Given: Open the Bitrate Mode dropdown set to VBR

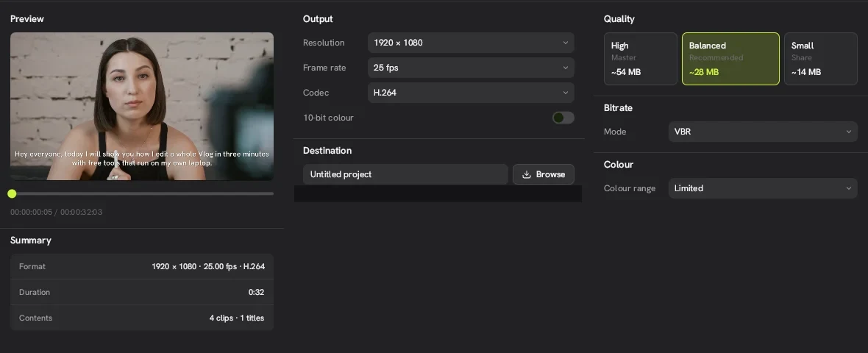Looking at the screenshot, I should pyautogui.click(x=763, y=132).
